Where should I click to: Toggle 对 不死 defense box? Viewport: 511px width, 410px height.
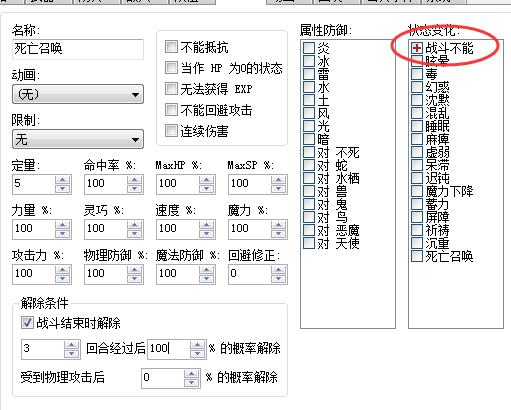309,152
